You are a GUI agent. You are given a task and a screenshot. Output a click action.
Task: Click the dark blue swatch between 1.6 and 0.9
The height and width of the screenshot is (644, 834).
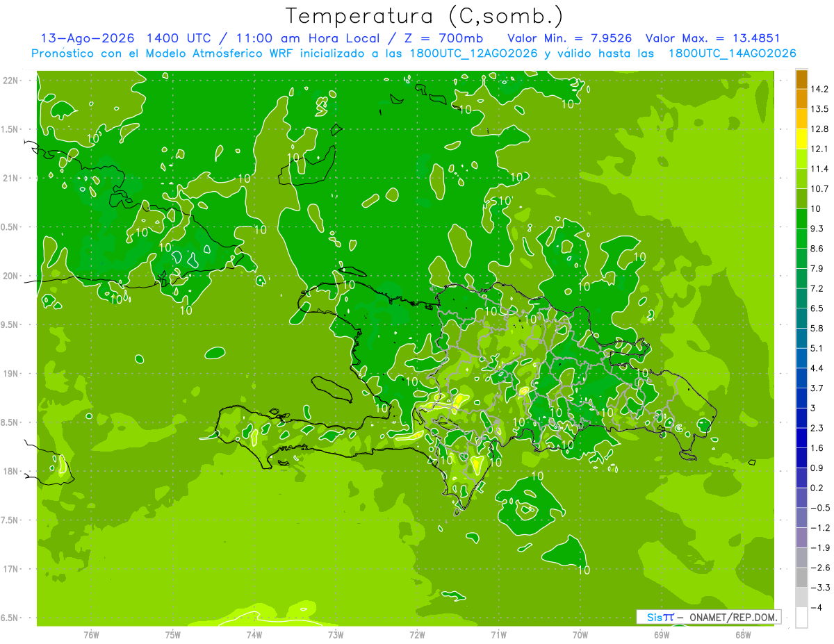click(x=801, y=458)
